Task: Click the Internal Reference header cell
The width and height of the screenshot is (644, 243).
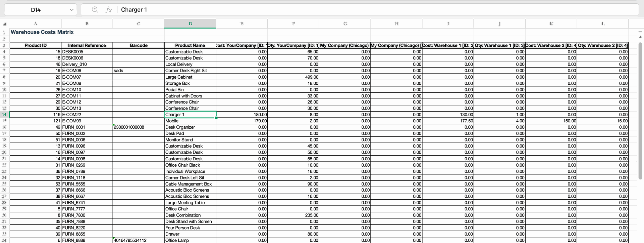Action: [87, 45]
